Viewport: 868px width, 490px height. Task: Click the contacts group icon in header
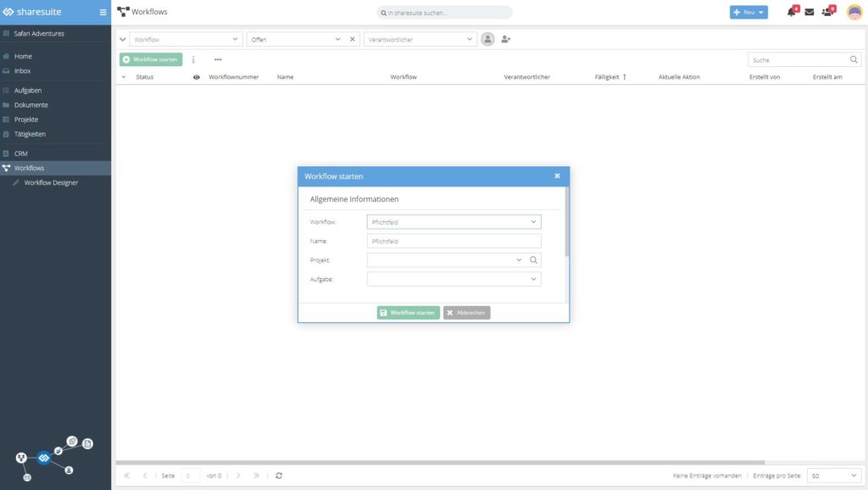[827, 12]
